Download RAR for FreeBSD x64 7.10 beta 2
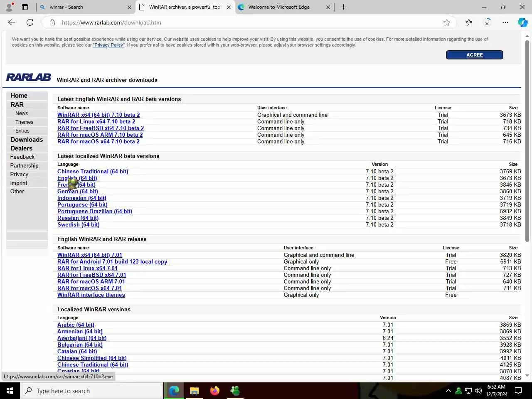 [101, 128]
